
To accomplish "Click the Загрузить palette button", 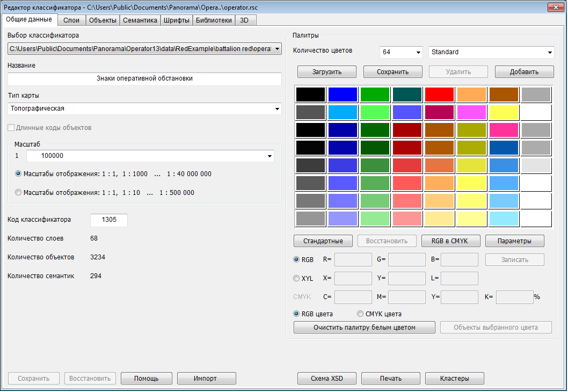I will coord(326,71).
